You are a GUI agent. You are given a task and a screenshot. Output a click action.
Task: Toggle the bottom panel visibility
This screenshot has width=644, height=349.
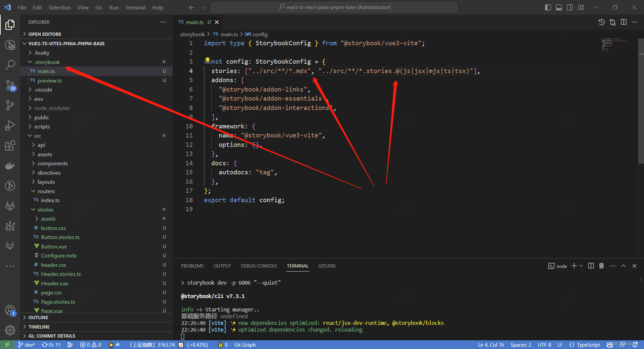click(559, 7)
